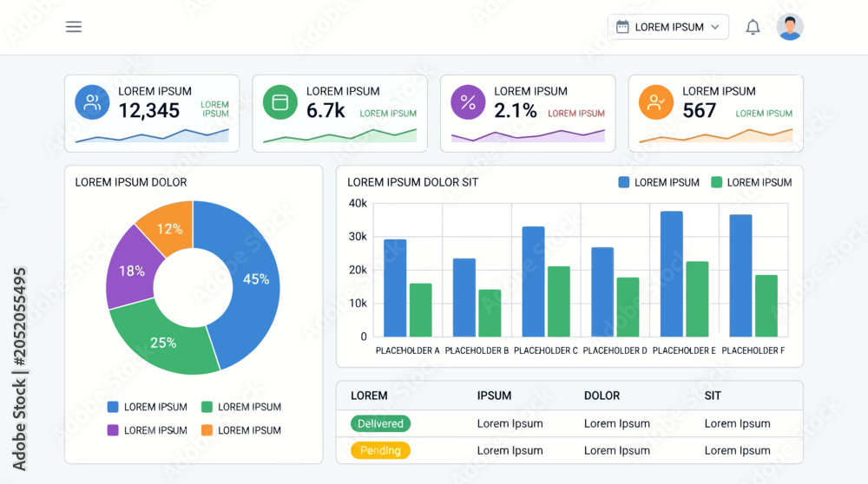The image size is (868, 484).
Task: Click the purple percent icon on 2.1% card
Action: pyautogui.click(x=469, y=102)
